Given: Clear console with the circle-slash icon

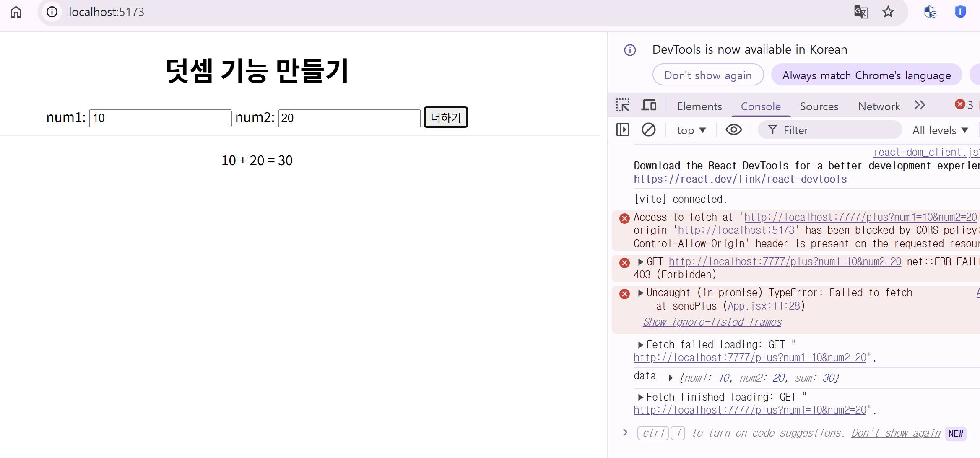Looking at the screenshot, I should (x=649, y=130).
